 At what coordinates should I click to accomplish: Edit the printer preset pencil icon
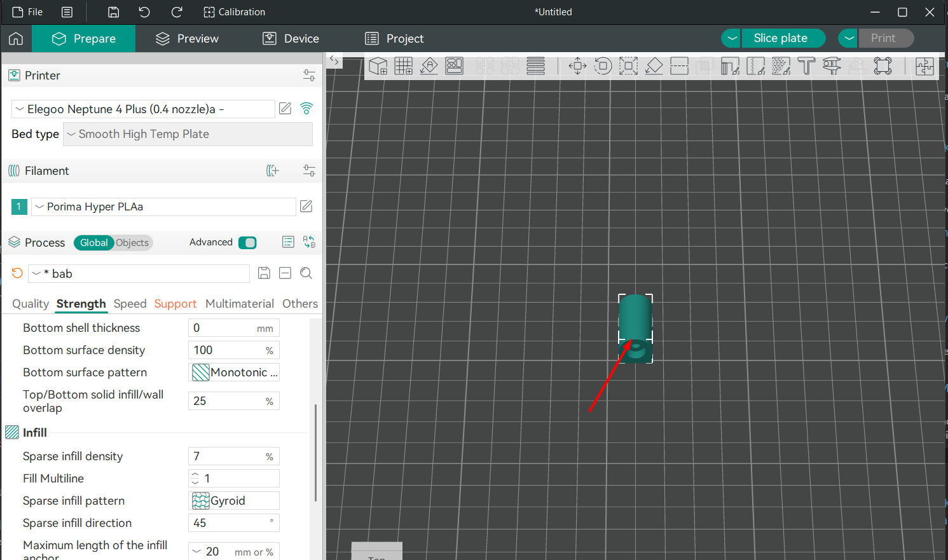point(285,109)
